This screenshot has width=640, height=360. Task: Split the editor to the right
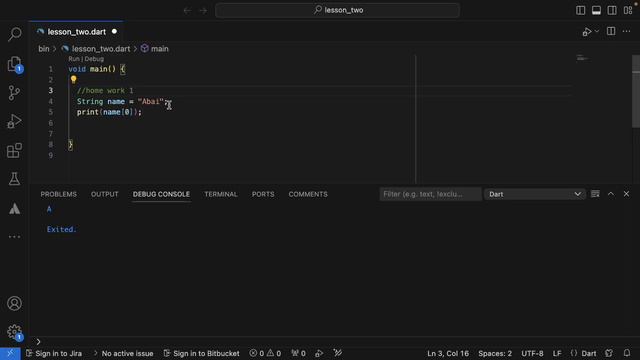coord(611,31)
